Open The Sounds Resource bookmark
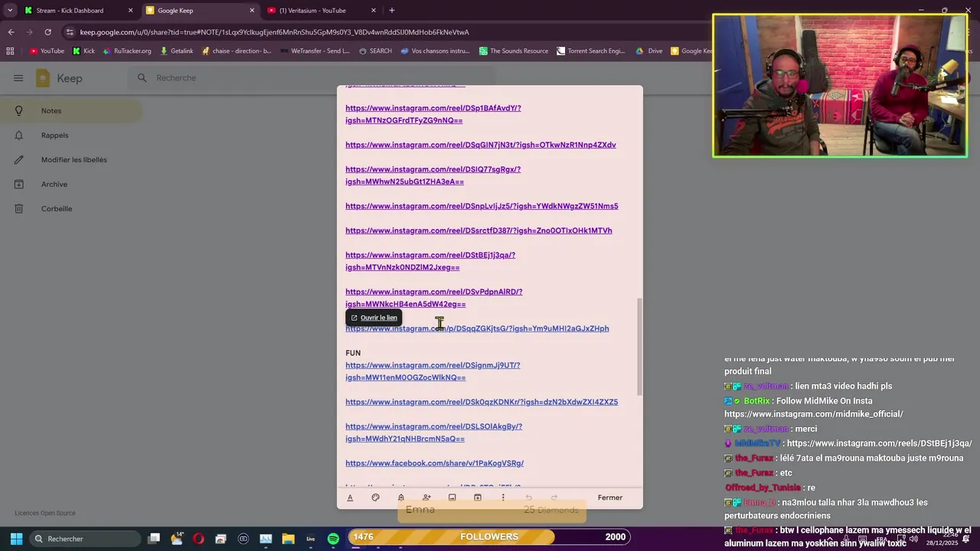980x551 pixels. 514,51
